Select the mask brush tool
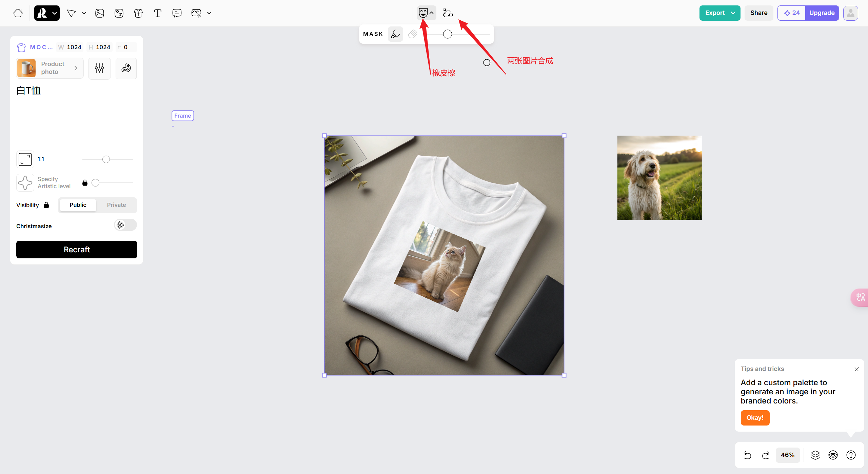 pos(395,34)
